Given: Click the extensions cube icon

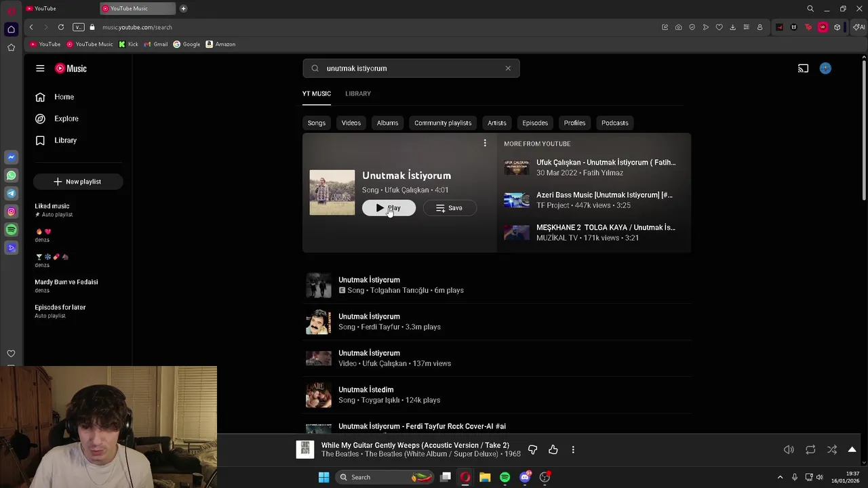Looking at the screenshot, I should [837, 27].
